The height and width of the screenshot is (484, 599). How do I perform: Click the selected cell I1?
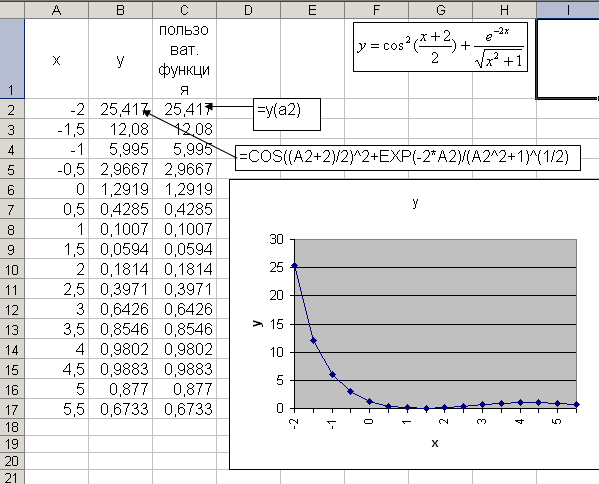point(568,58)
